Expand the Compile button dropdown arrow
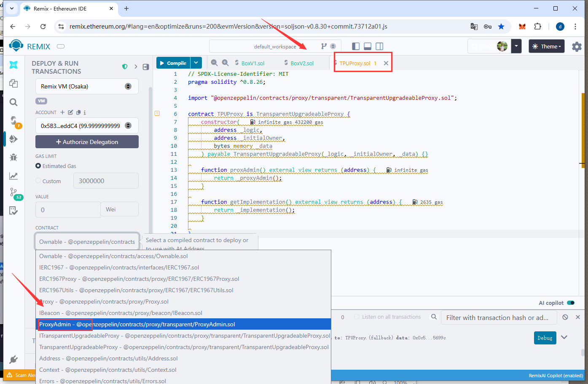 click(196, 63)
